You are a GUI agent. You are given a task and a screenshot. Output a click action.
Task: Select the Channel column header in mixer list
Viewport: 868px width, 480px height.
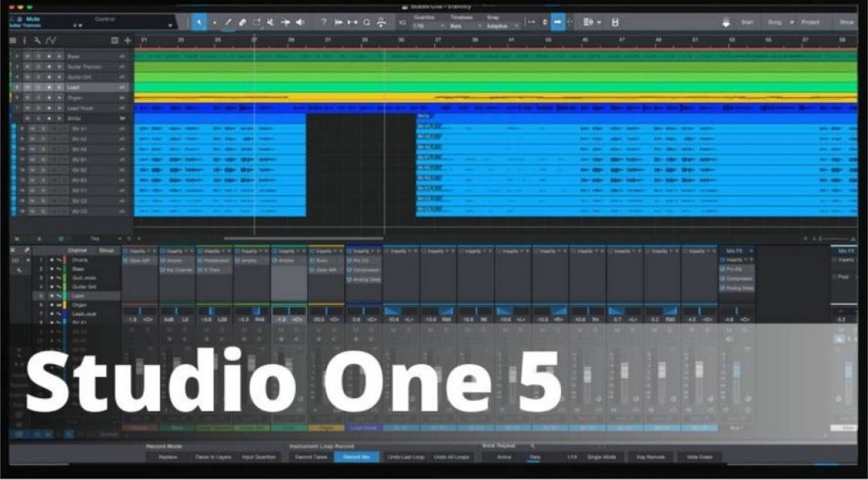(77, 251)
